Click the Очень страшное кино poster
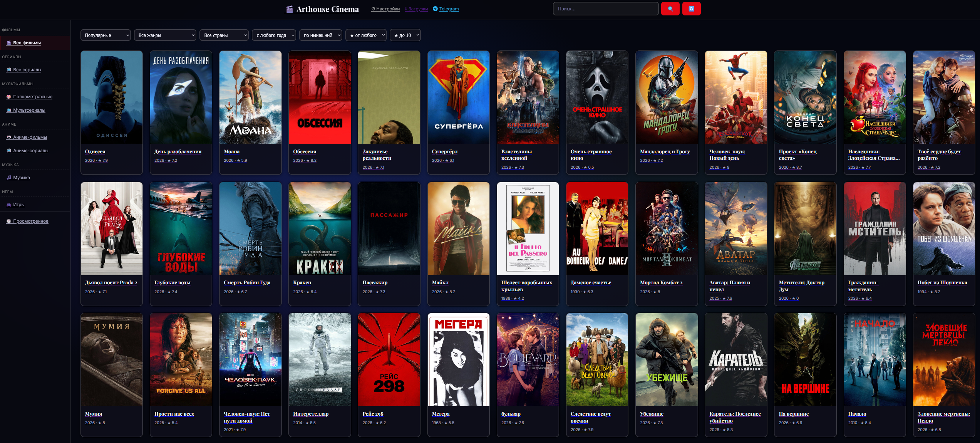This screenshot has height=443, width=980. 597,97
